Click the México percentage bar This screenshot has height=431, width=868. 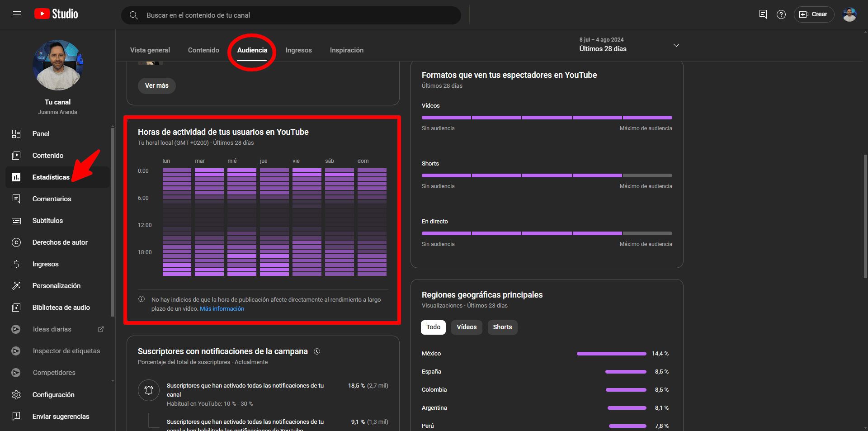point(611,354)
